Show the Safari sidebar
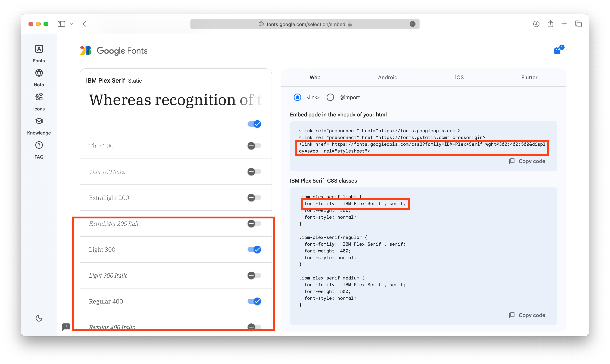The image size is (610, 364). 61,24
